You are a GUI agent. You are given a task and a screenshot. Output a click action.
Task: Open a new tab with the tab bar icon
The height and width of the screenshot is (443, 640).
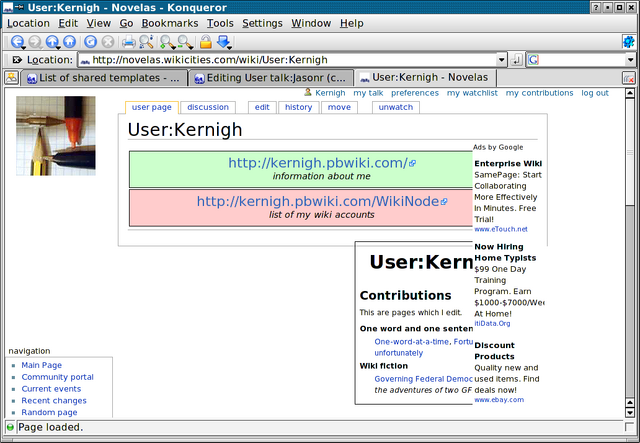point(11,77)
